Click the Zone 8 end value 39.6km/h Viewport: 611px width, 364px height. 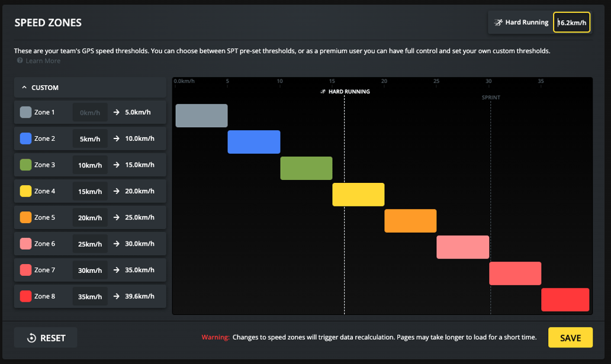(140, 296)
